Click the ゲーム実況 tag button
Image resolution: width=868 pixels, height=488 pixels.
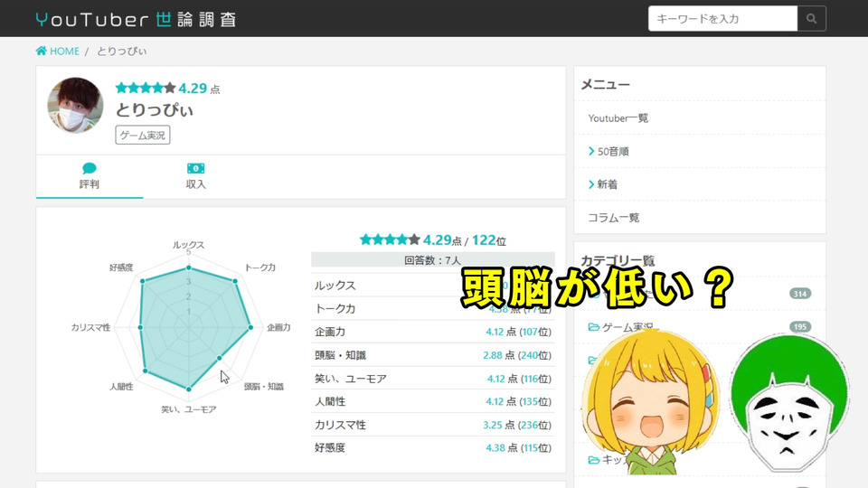point(143,135)
